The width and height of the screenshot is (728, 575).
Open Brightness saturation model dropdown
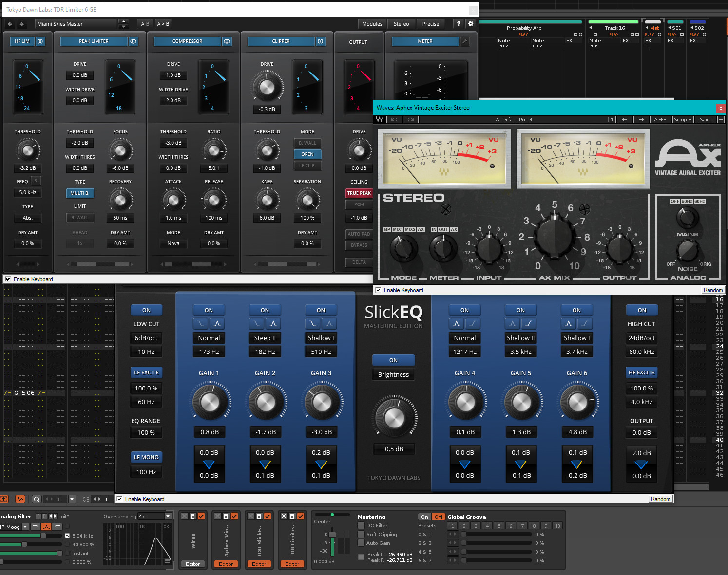click(393, 374)
